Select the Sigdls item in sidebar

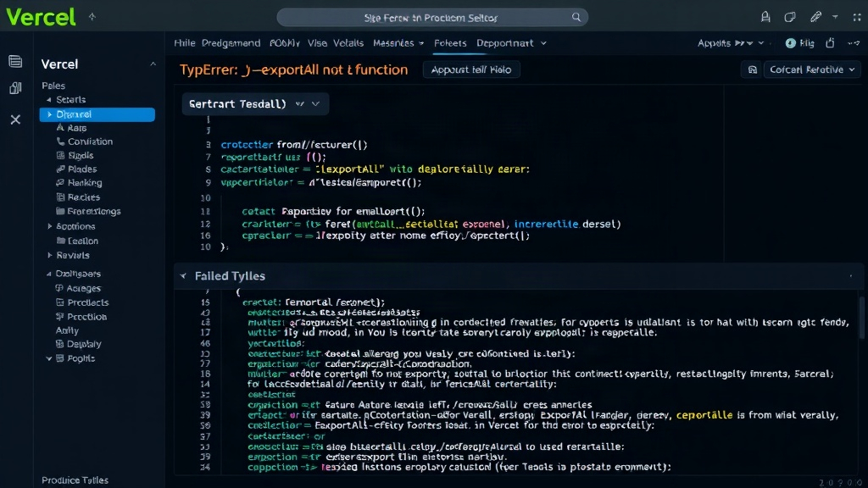pyautogui.click(x=75, y=156)
